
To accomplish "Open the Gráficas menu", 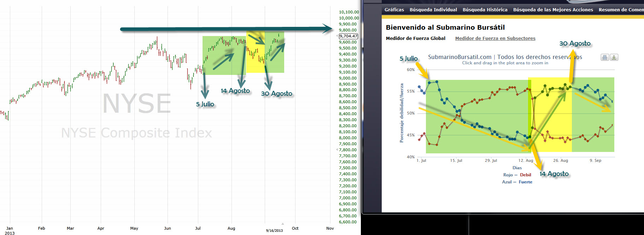I will pyautogui.click(x=394, y=10).
